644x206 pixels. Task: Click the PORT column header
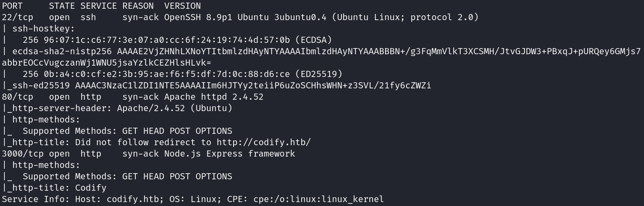click(x=13, y=6)
